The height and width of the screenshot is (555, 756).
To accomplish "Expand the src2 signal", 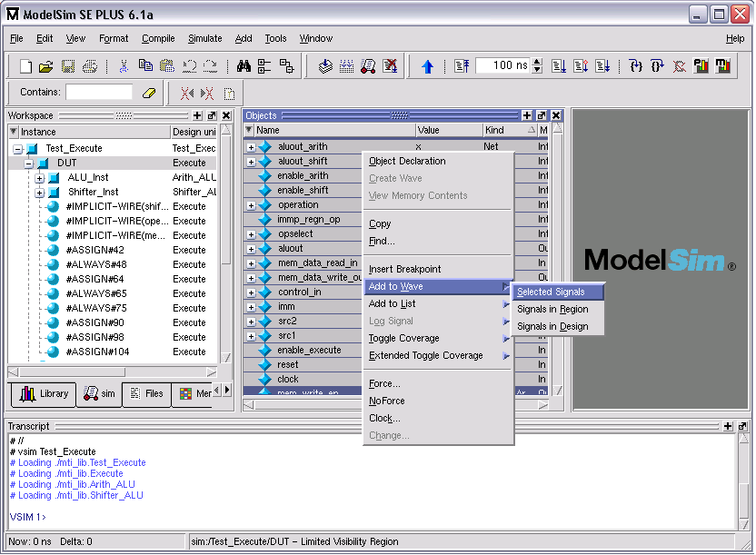I will (x=251, y=322).
